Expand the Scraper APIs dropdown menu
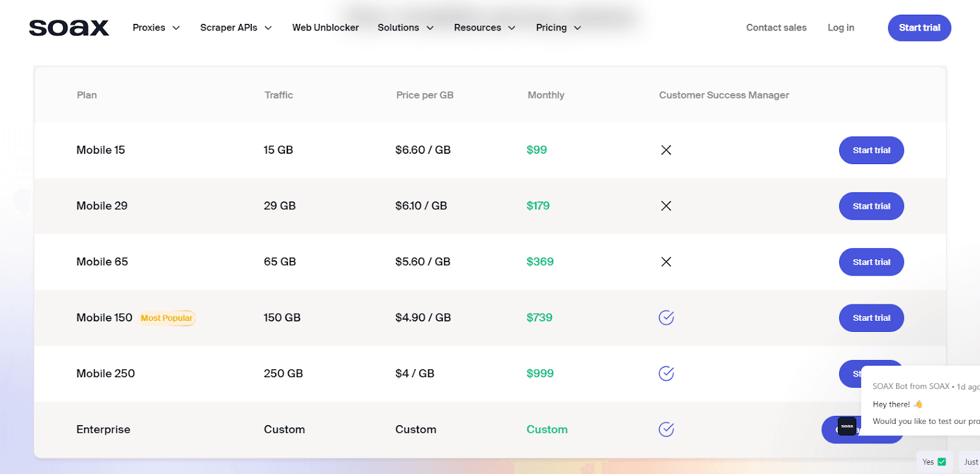 pos(236,28)
